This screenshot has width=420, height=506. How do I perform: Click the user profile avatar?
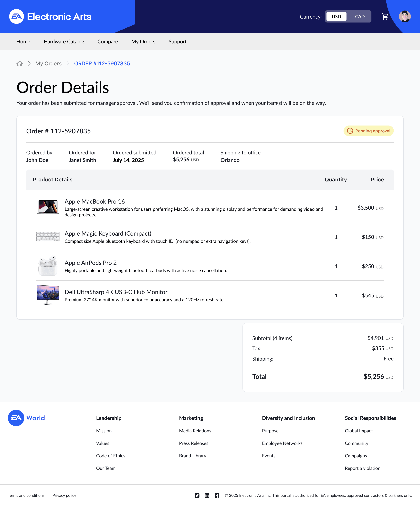(x=405, y=16)
